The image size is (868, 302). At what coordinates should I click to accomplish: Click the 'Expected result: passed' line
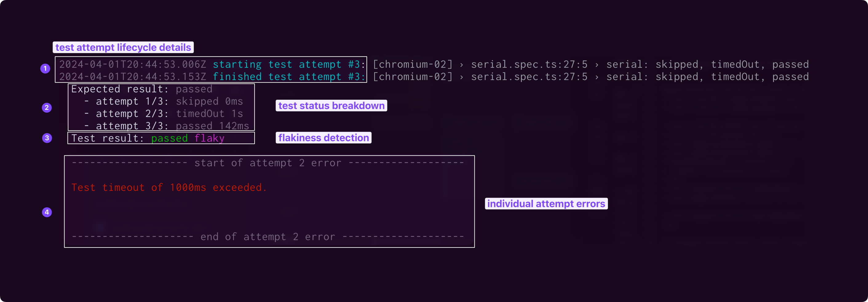click(141, 89)
